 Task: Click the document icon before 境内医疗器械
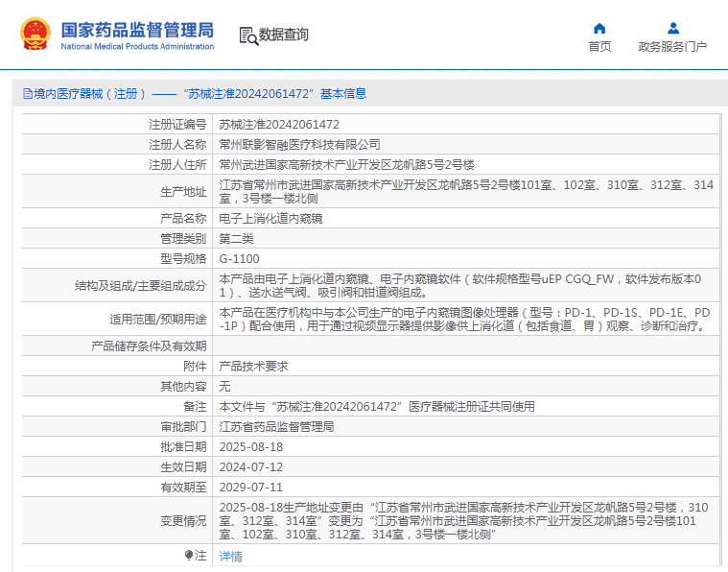tap(27, 94)
